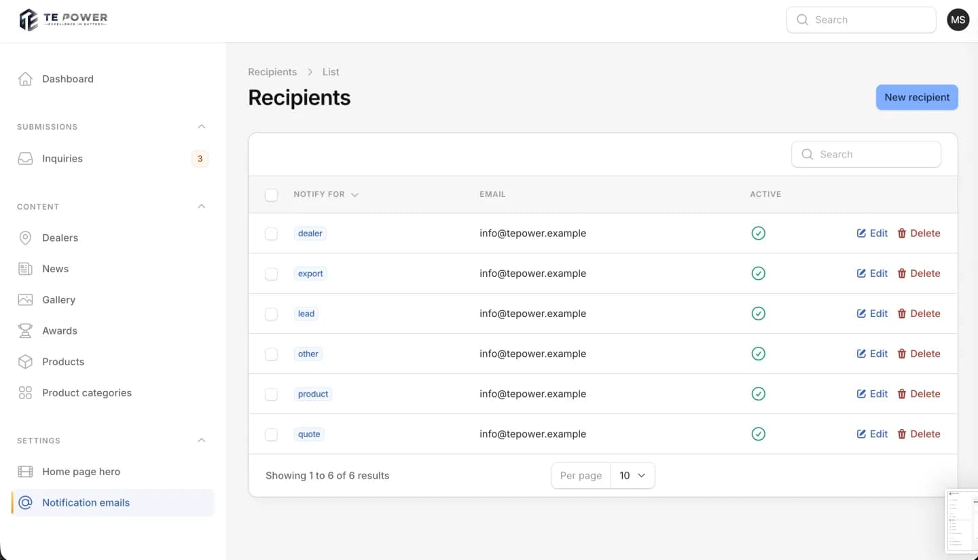Screen dimensions: 978x560
Task: Click the inquiries count badge showing 3
Action: [200, 159]
